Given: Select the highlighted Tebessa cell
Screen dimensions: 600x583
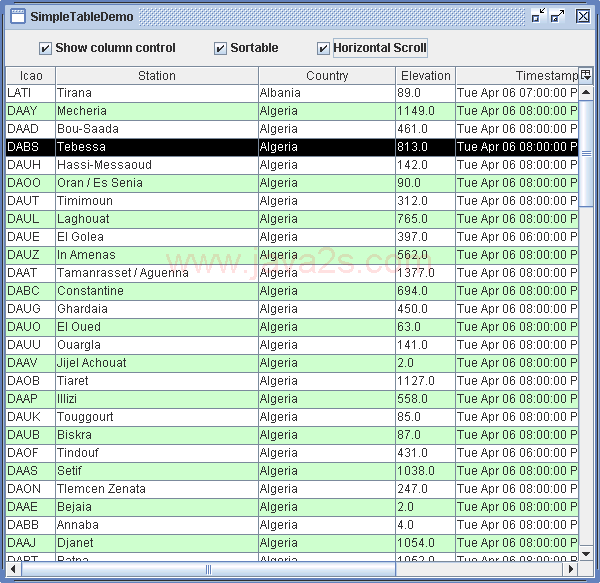Looking at the screenshot, I should pyautogui.click(x=157, y=147).
